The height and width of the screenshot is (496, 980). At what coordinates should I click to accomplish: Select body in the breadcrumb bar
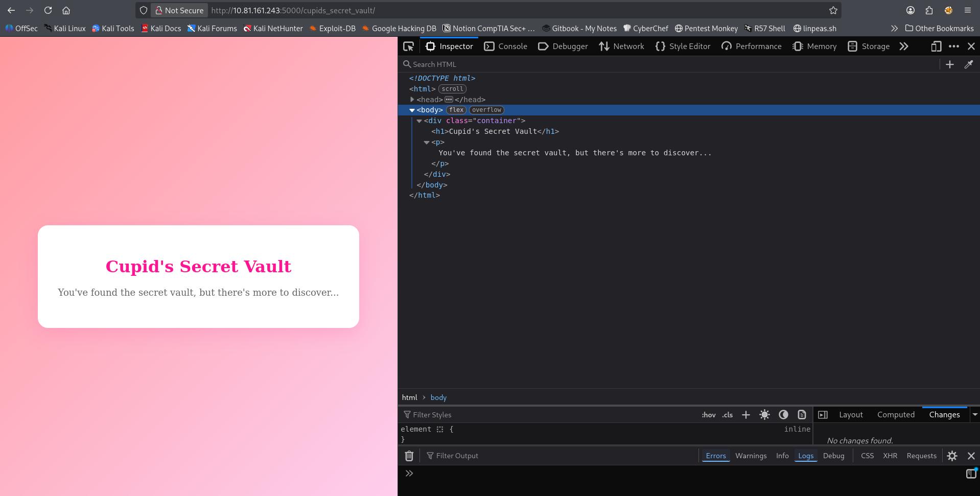point(438,397)
